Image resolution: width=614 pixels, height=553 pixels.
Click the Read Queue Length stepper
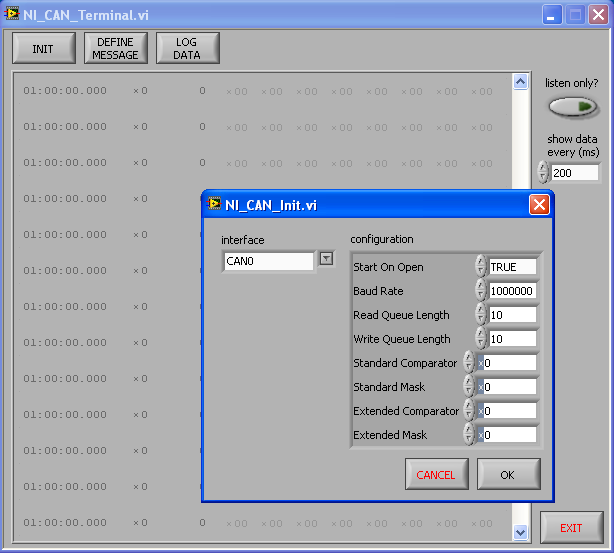[481, 314]
